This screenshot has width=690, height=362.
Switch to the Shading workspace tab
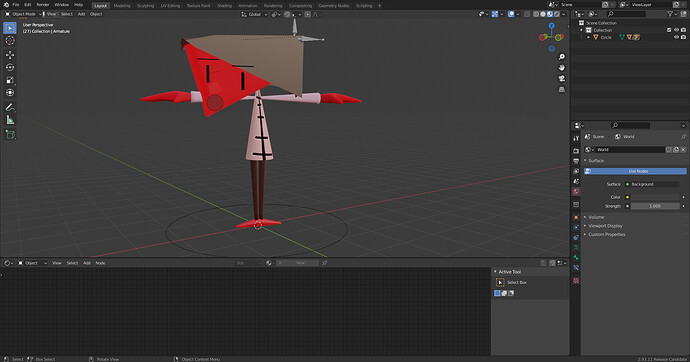pyautogui.click(x=224, y=6)
